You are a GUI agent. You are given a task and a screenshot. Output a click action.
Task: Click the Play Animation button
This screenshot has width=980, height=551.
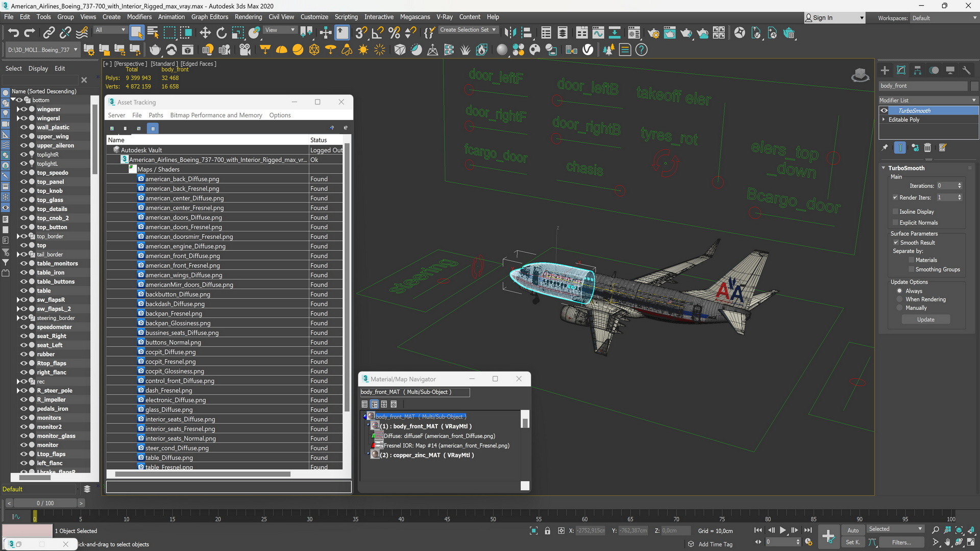click(782, 531)
